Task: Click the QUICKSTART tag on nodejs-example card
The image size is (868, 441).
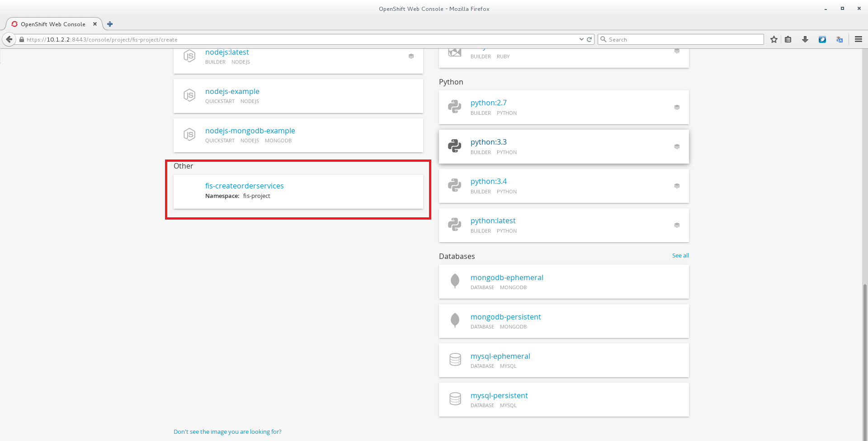Action: click(220, 101)
